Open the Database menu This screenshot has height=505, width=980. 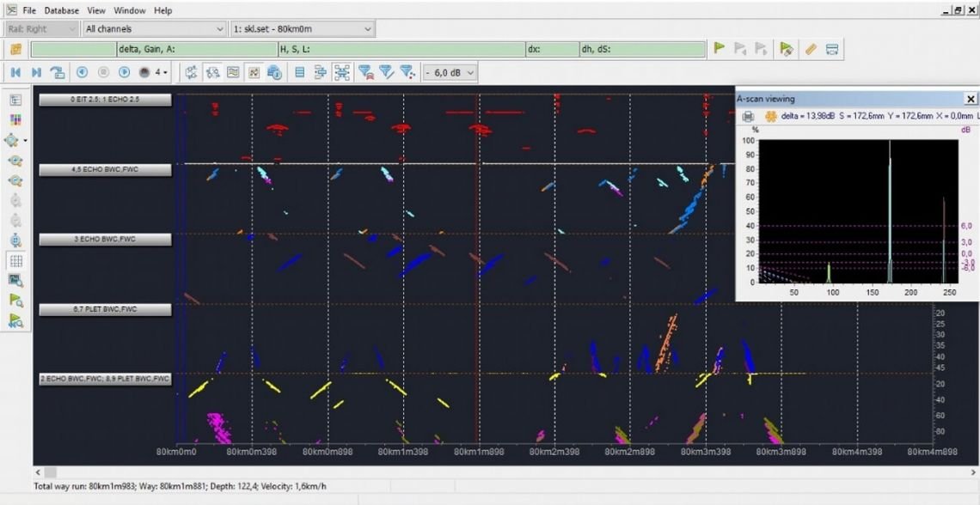61,10
